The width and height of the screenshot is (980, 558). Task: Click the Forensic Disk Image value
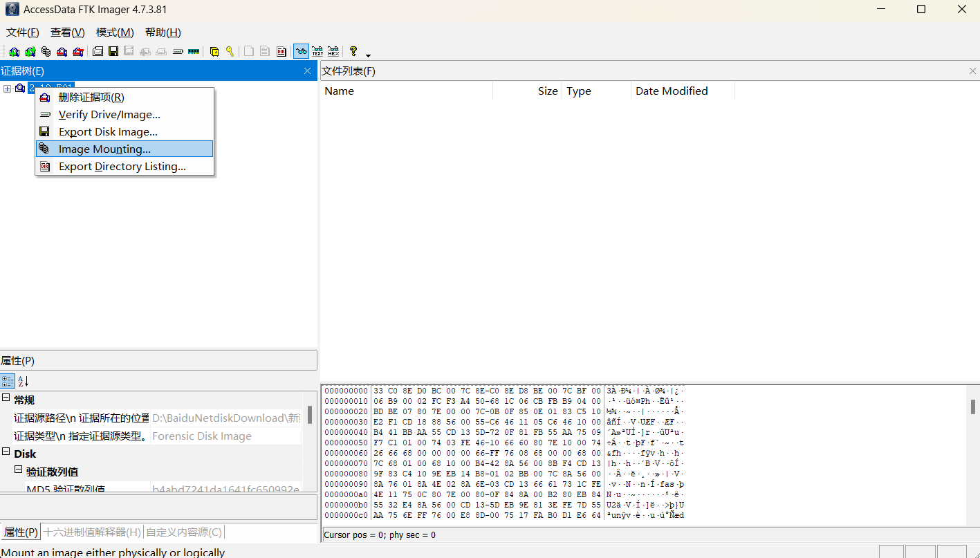pyautogui.click(x=202, y=436)
